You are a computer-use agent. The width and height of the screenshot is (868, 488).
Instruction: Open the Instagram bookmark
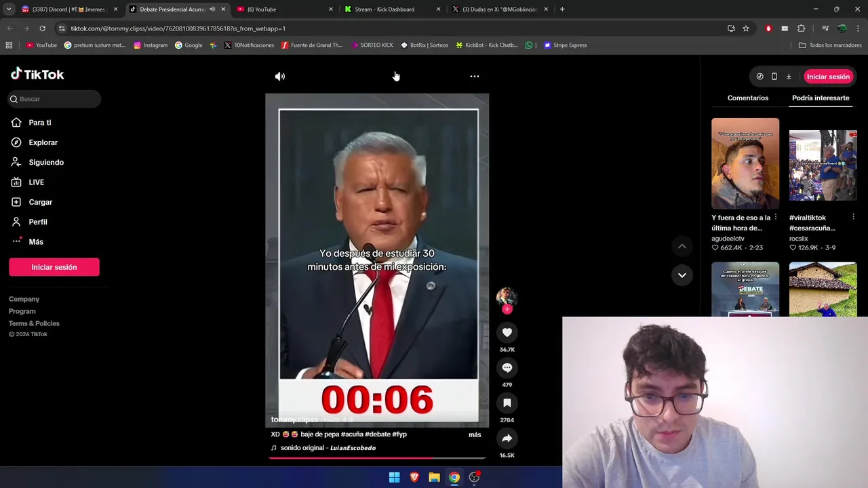pyautogui.click(x=151, y=45)
